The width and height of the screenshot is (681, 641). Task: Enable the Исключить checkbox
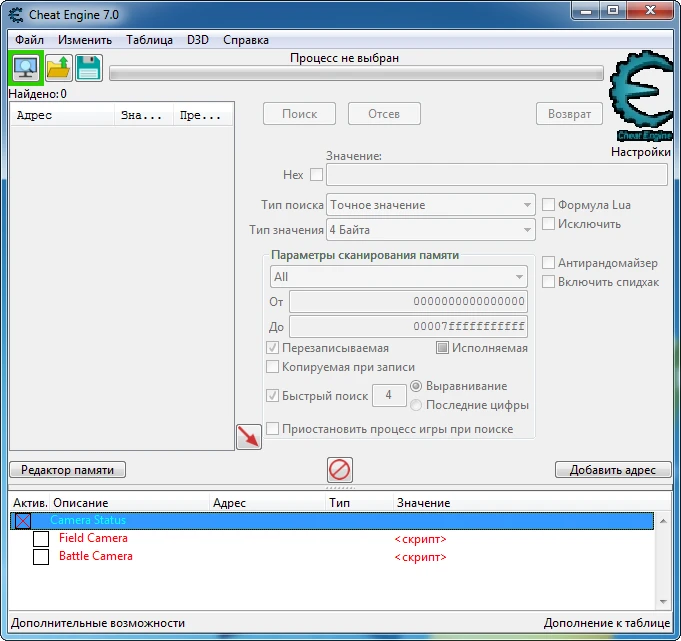548,224
